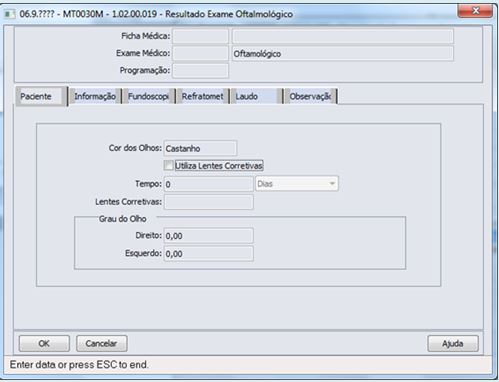This screenshot has height=382, width=499.
Task: Select the Fundoscopi tab
Action: (x=148, y=96)
